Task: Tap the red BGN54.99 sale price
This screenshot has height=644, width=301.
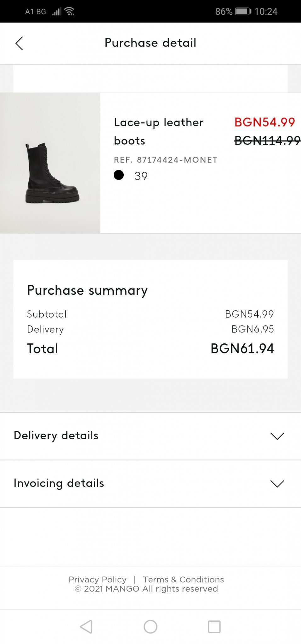Action: [x=264, y=122]
